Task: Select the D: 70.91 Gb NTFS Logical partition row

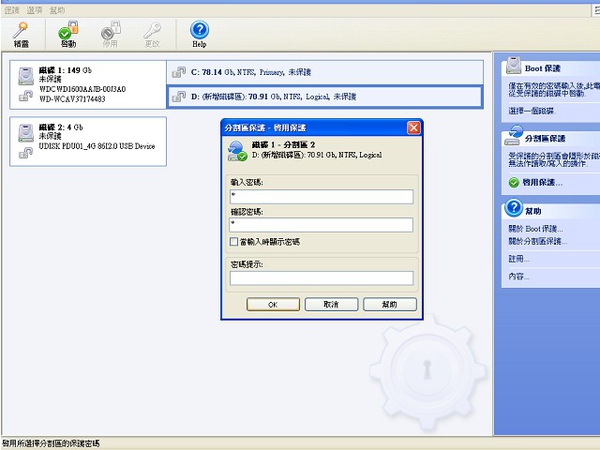Action: 325,96
